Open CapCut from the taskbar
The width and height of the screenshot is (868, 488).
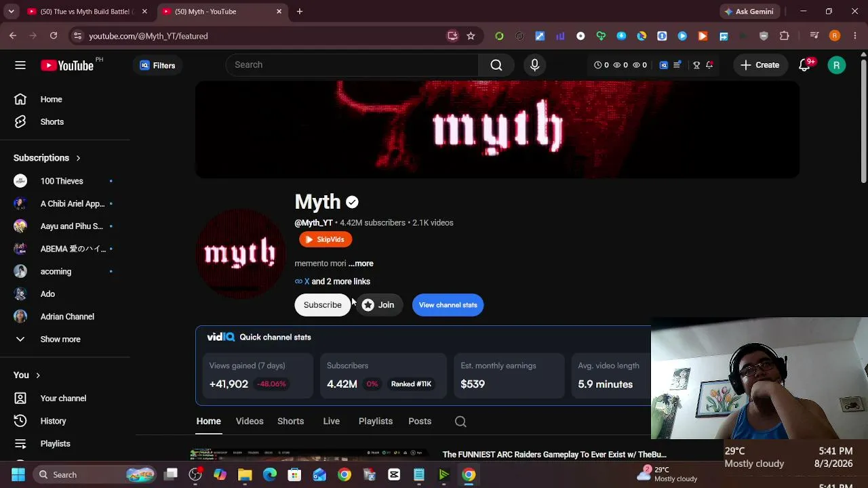(394, 474)
